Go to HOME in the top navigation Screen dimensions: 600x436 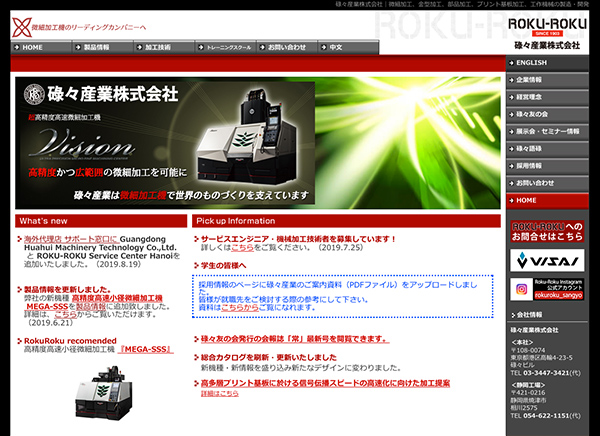coord(41,47)
